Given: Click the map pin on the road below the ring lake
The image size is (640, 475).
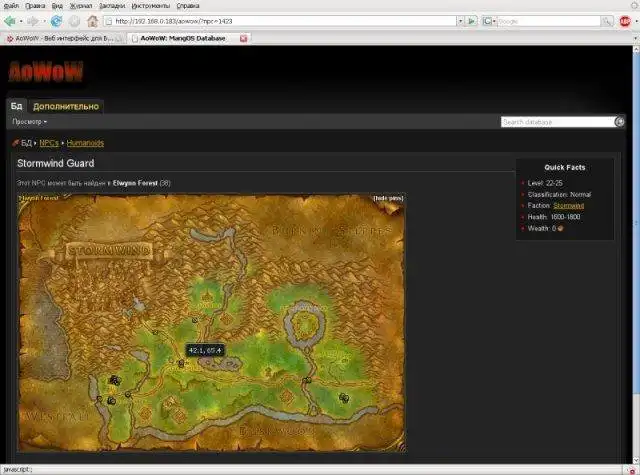Looking at the screenshot, I should (x=307, y=380).
